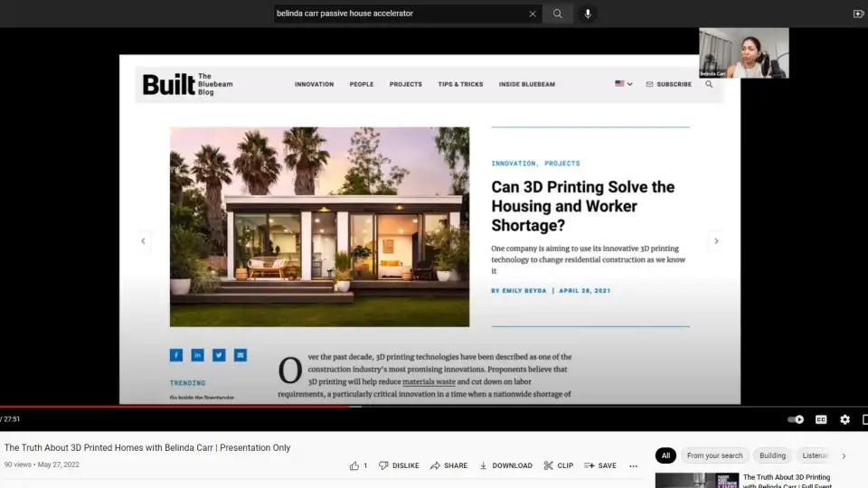The width and height of the screenshot is (868, 488).
Task: Open more actions ellipsis menu
Action: click(x=633, y=465)
